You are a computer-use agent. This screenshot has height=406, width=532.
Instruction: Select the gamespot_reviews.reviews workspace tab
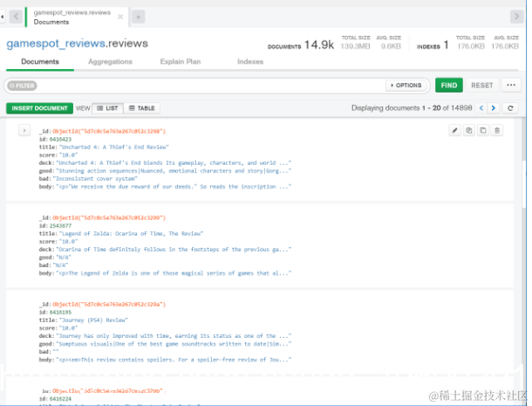click(77, 17)
